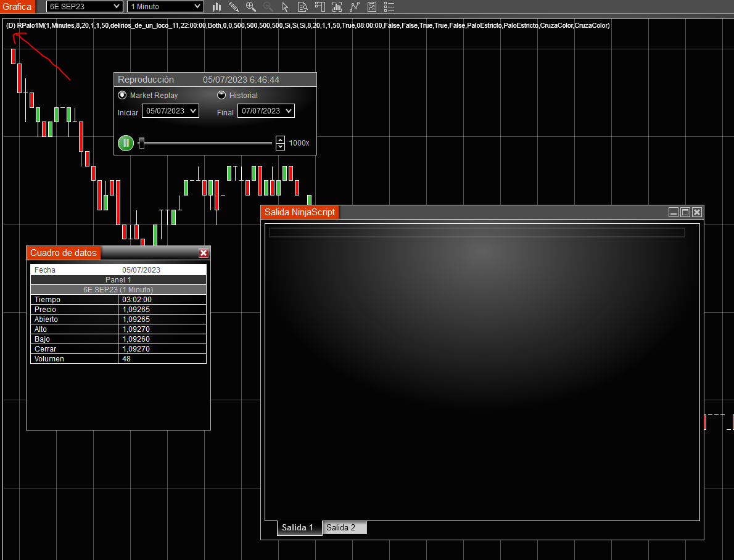
Task: Click the replay position slider handle
Action: pyautogui.click(x=142, y=143)
